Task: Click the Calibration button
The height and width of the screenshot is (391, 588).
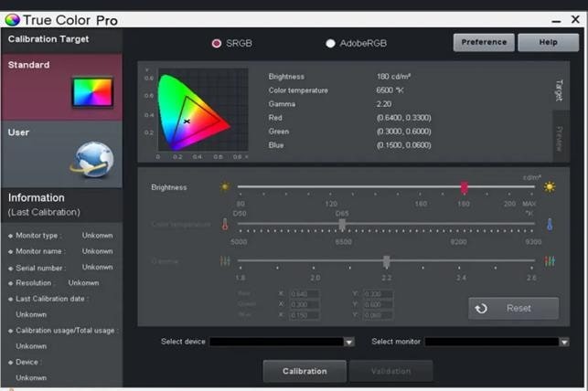Action: [x=305, y=371]
